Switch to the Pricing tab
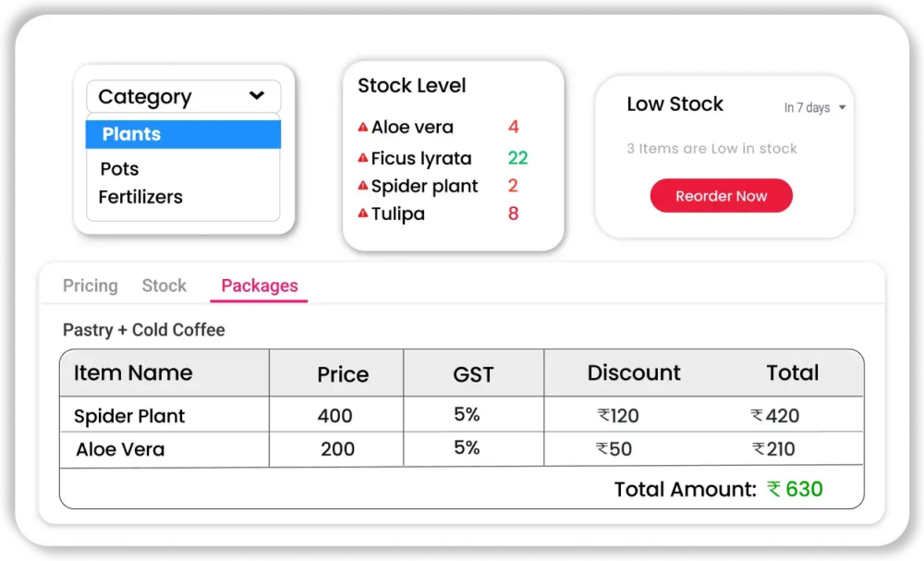Screen dimensions: 924x561 pyautogui.click(x=89, y=286)
